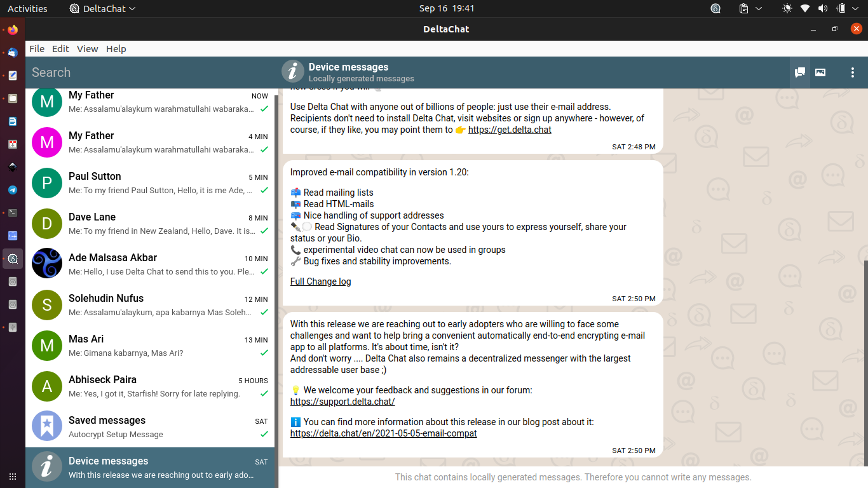Open the Edit menu
The width and height of the screenshot is (868, 488).
(60, 49)
